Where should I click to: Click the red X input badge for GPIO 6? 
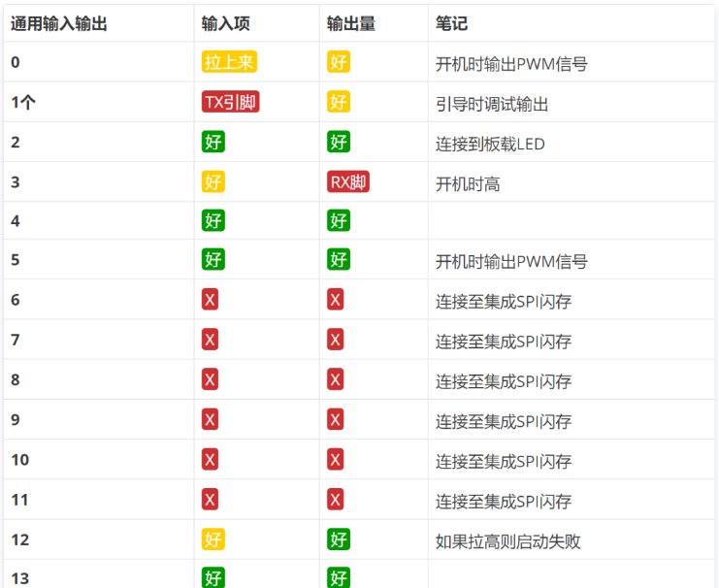tap(210, 300)
